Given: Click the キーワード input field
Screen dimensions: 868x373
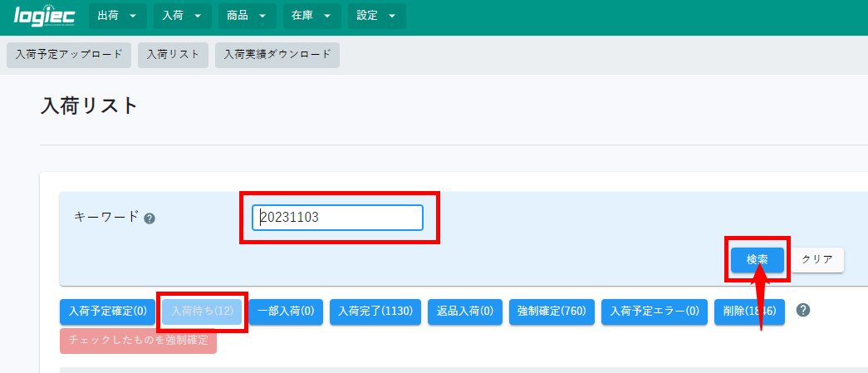Looking at the screenshot, I should pos(338,218).
